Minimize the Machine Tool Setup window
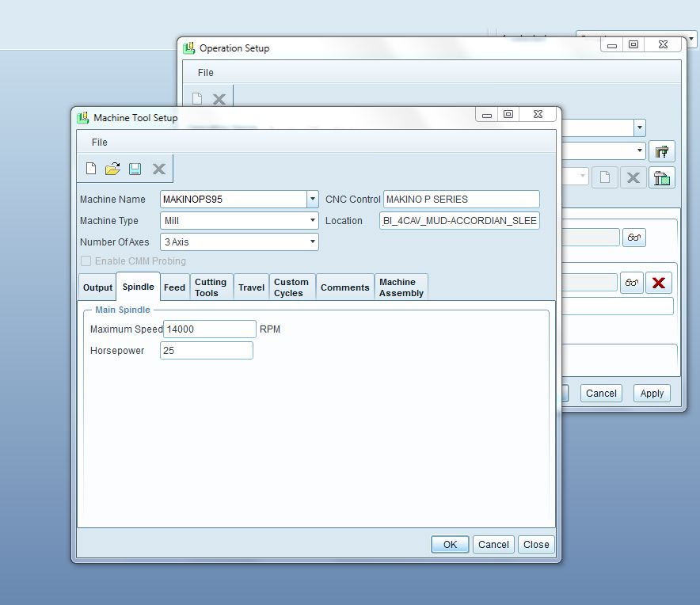This screenshot has height=605, width=700. click(487, 115)
